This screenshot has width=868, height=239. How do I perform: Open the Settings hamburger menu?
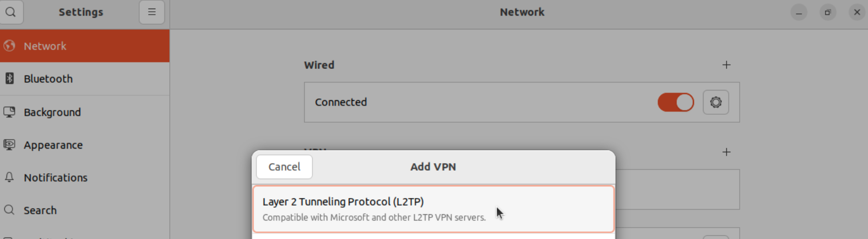[x=151, y=12]
